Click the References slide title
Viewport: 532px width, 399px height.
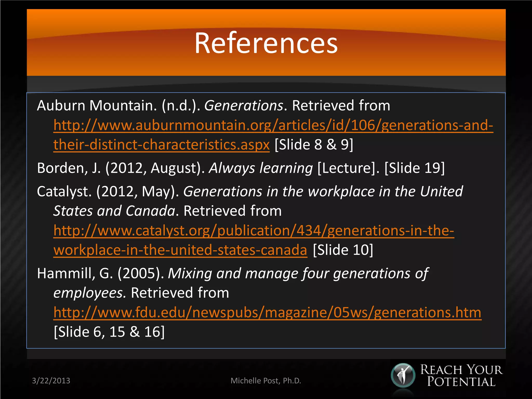coord(266,43)
